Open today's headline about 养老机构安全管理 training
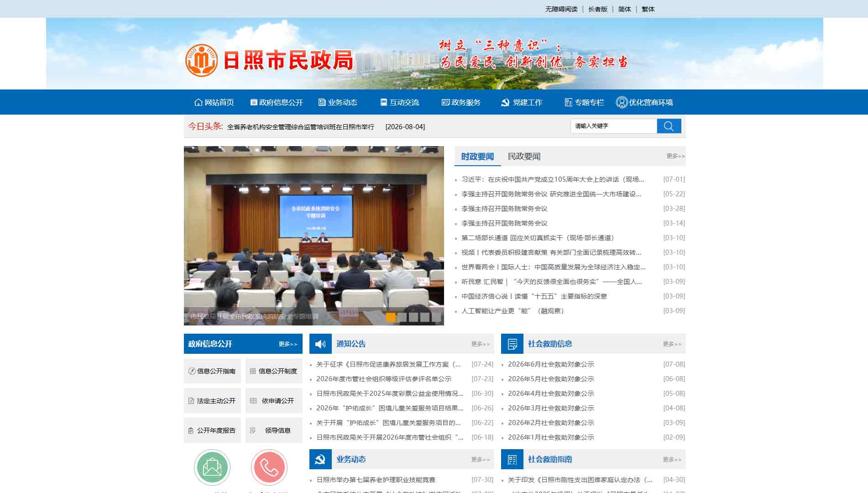The height and width of the screenshot is (493, 868). (301, 127)
